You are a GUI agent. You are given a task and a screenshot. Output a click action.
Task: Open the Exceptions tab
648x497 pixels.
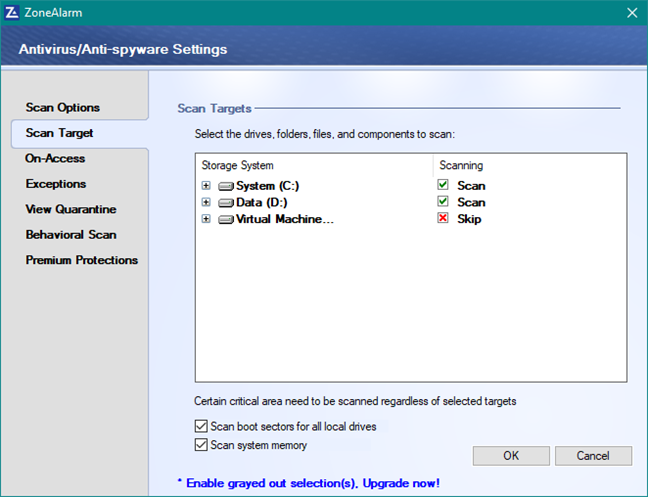coord(56,184)
